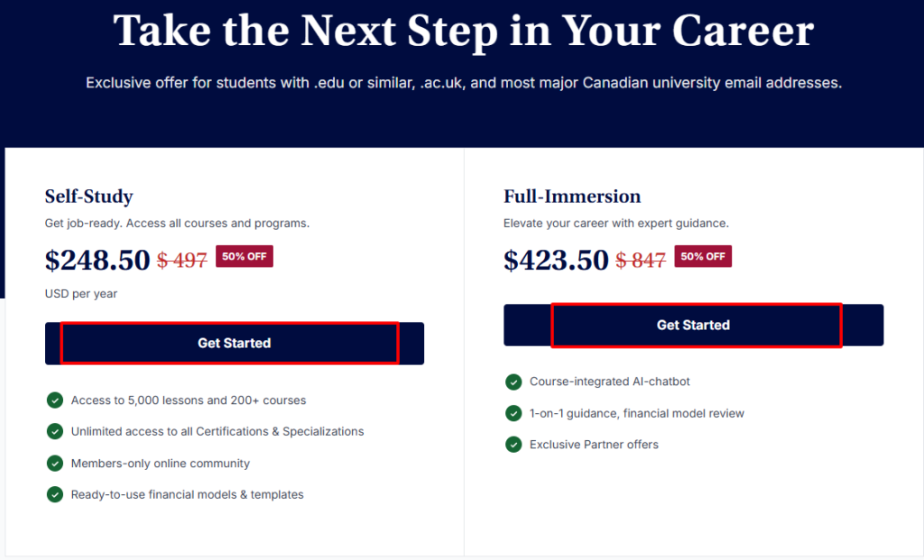The image size is (924, 560).
Task: Click Get Started under Full-Immersion
Action: pyautogui.click(x=696, y=325)
